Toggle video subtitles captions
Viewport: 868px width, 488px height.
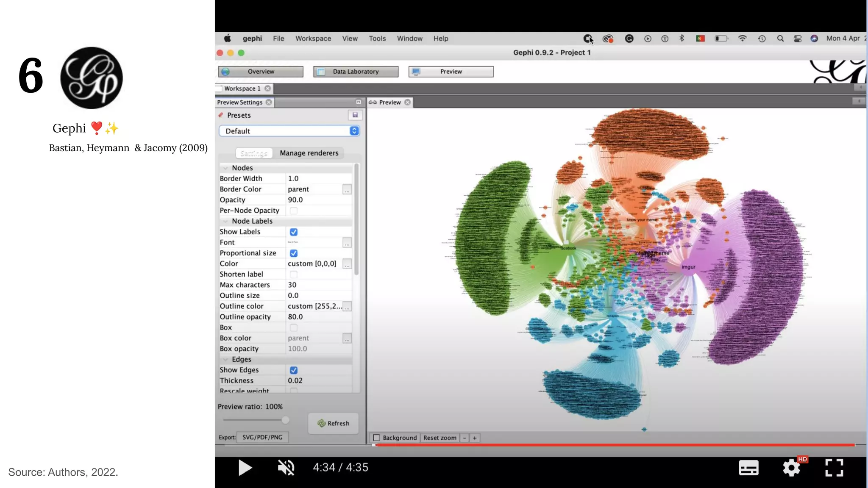click(748, 468)
